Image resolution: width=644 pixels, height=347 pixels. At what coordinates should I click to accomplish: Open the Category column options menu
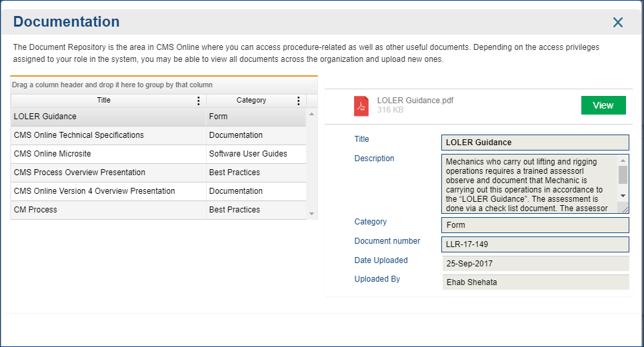299,101
